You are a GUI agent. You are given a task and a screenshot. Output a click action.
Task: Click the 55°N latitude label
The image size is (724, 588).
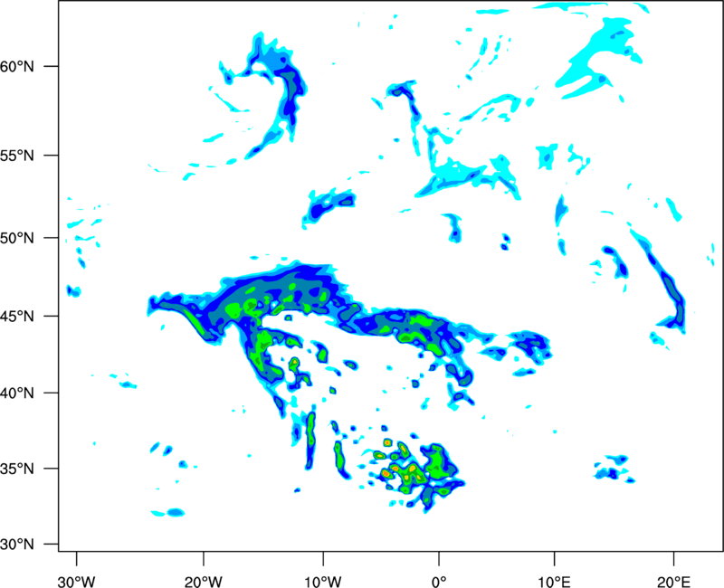click(x=17, y=156)
